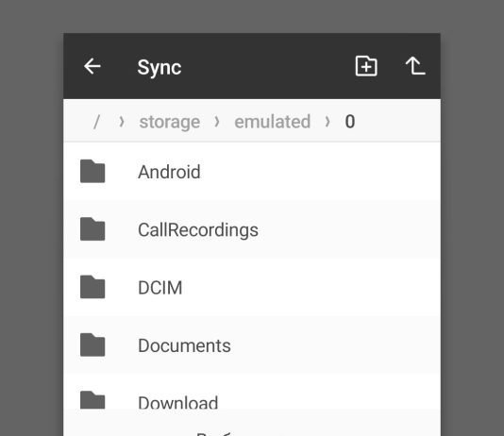Click the Android folder icon
This screenshot has width=504, height=436.
pyautogui.click(x=92, y=171)
